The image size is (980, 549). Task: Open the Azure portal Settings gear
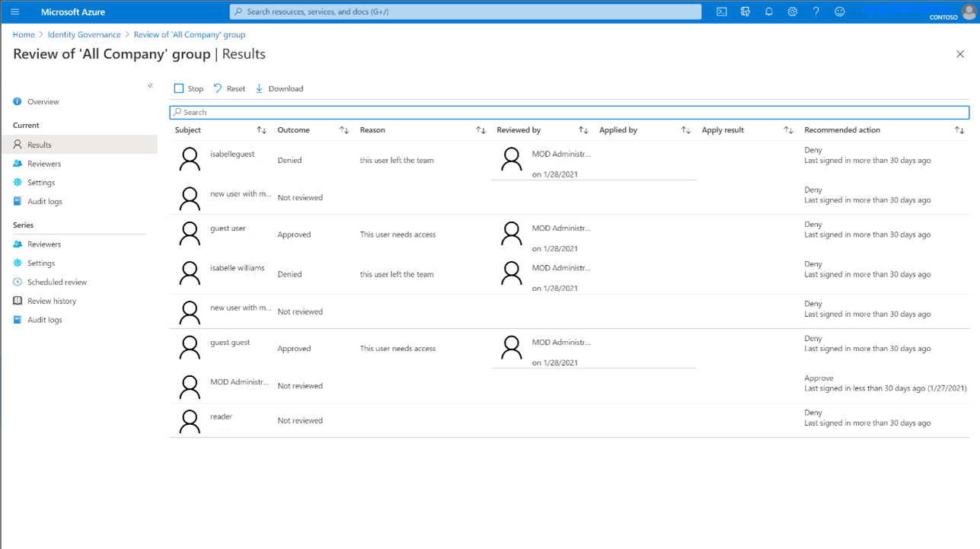click(792, 11)
